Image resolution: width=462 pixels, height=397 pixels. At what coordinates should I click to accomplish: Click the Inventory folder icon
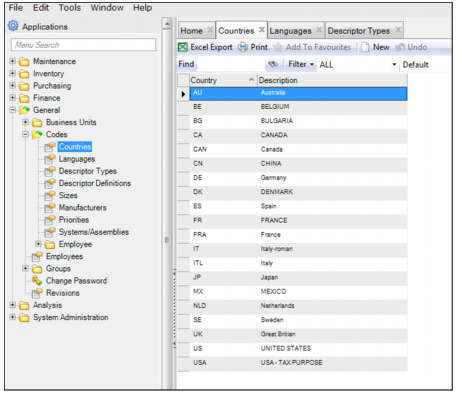24,74
